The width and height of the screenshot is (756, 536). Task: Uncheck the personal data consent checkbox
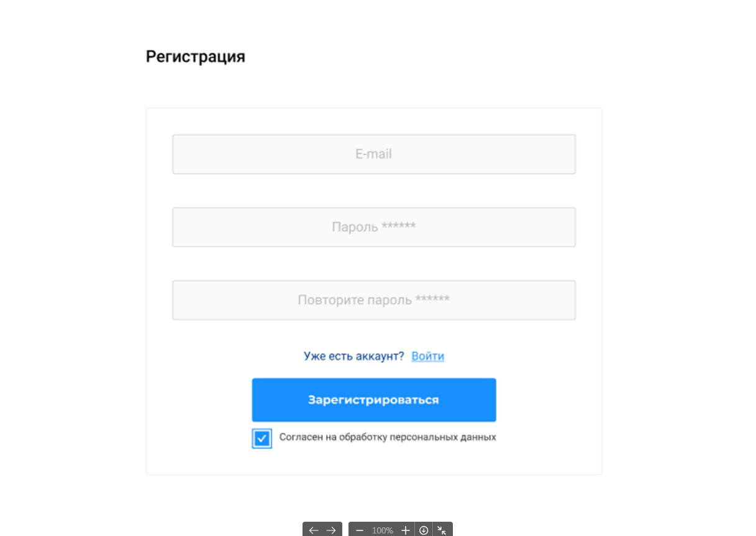click(x=262, y=438)
